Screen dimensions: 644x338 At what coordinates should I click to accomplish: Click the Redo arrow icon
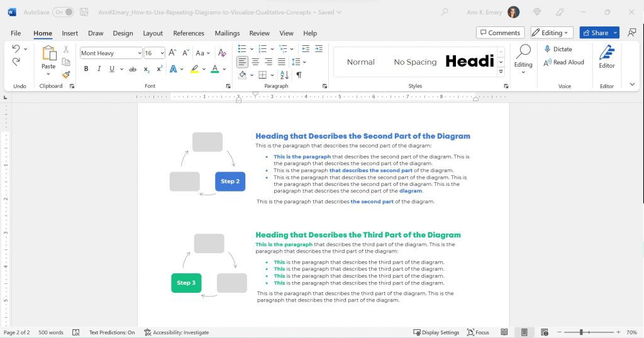(16, 62)
